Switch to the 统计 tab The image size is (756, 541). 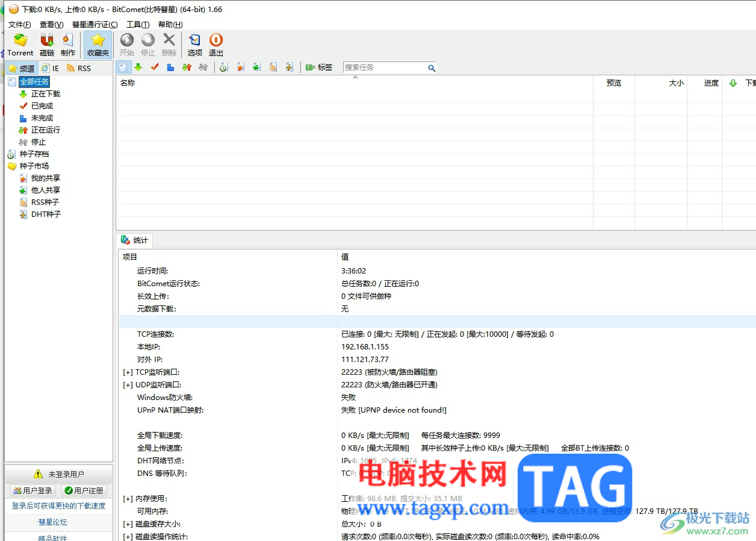click(x=135, y=240)
